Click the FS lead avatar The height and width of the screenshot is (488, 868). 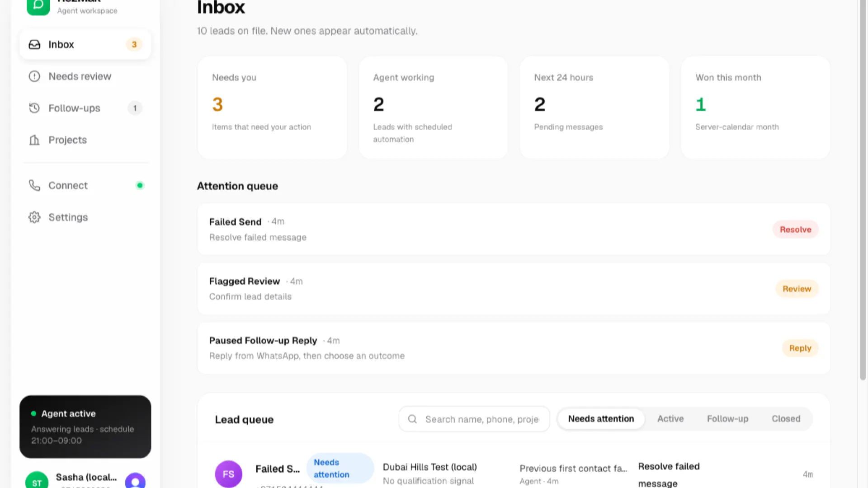coord(228,474)
